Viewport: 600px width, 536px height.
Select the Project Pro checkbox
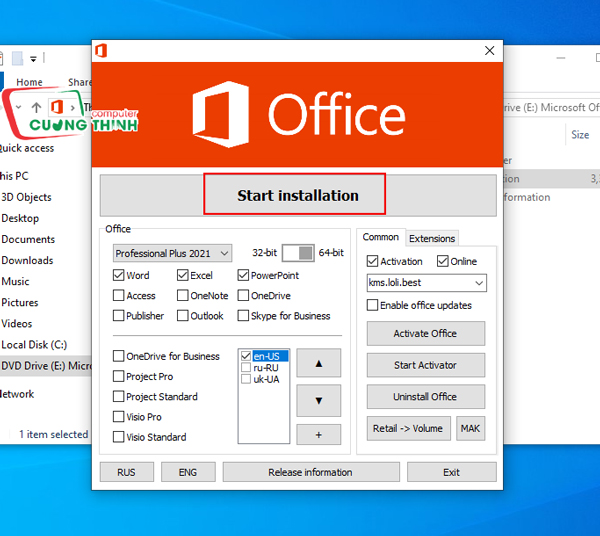point(119,376)
